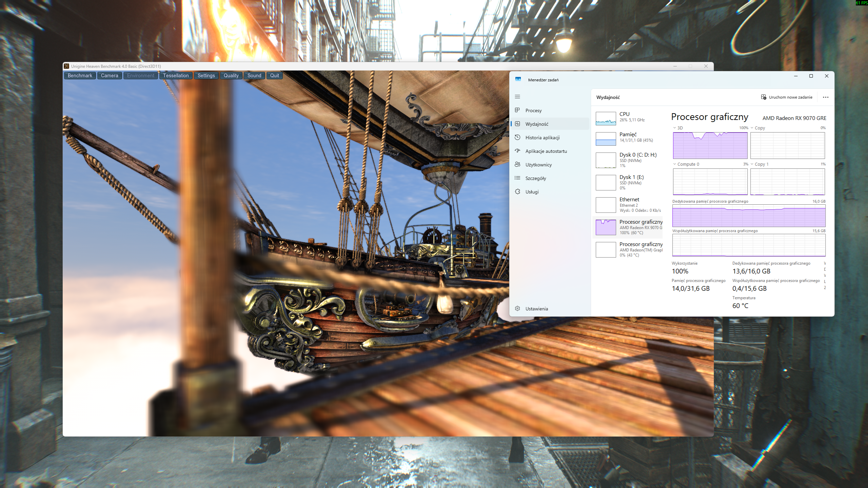Open Historia aplikacji via its clock icon

pos(517,137)
